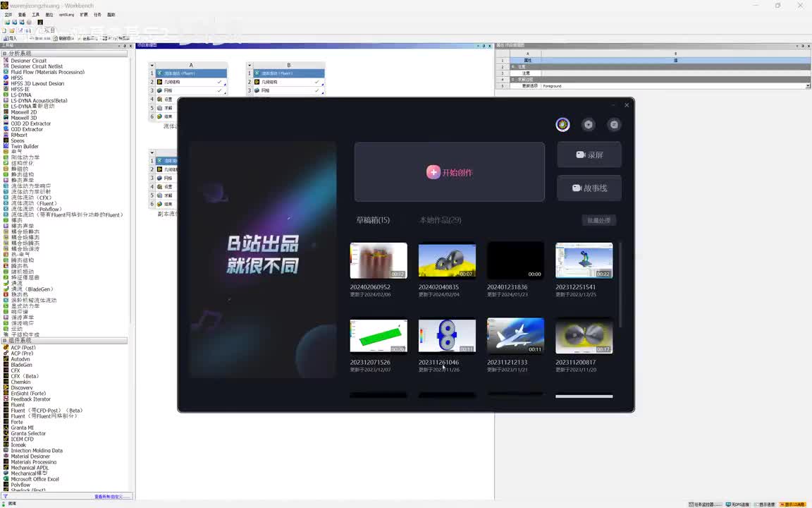Click the new project toolbar icon
This screenshot has width=812, height=508.
click(5, 30)
